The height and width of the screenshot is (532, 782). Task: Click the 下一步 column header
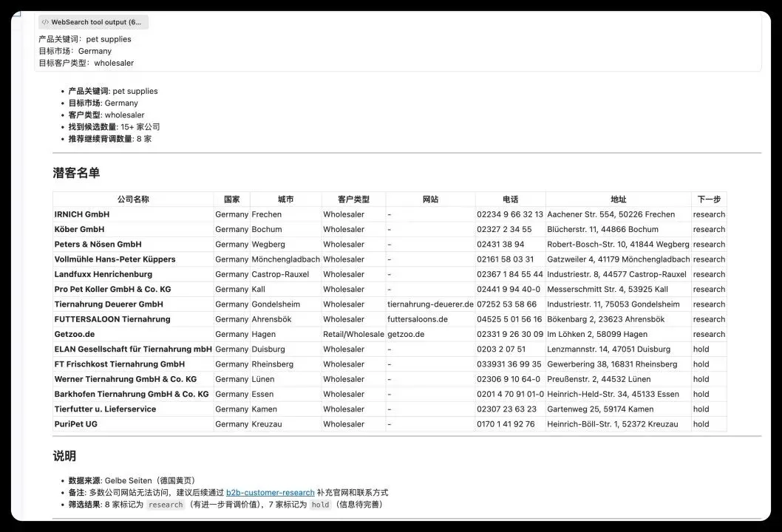click(709, 199)
